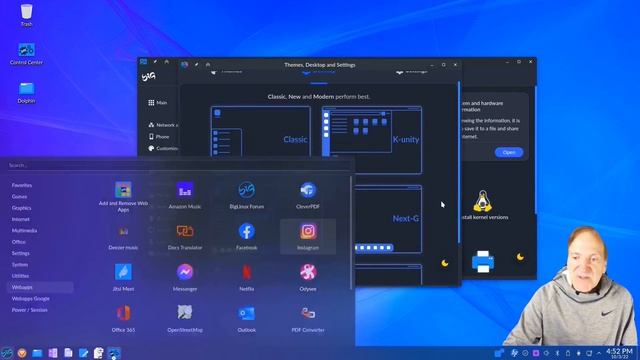Launch the OpenStreetMap webapp
Viewport: 640px width, 360px height.
coord(185,319)
